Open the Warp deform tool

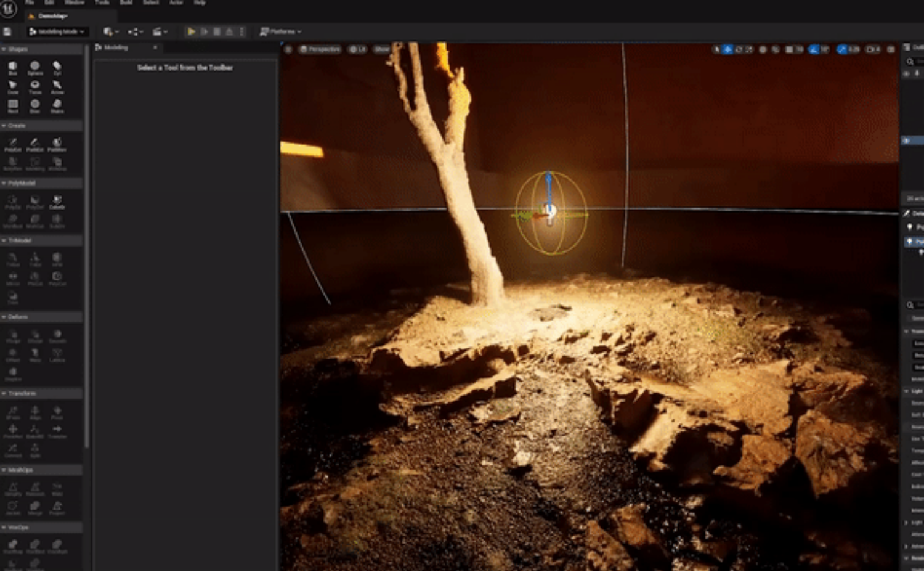coord(35,355)
